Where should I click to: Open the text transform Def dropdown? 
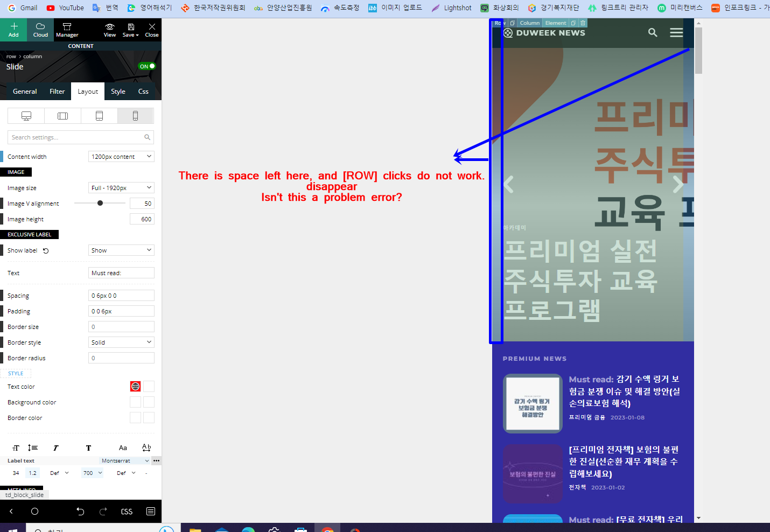click(x=126, y=473)
